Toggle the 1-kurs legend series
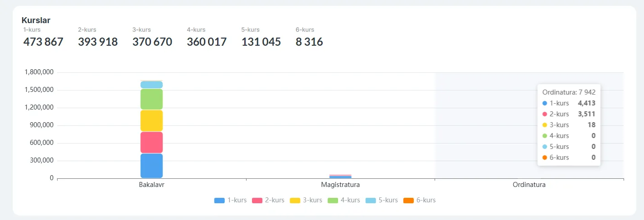644x220 pixels. point(230,200)
